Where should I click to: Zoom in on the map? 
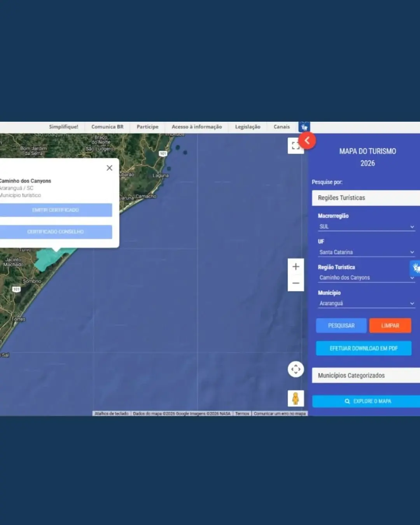pos(296,266)
